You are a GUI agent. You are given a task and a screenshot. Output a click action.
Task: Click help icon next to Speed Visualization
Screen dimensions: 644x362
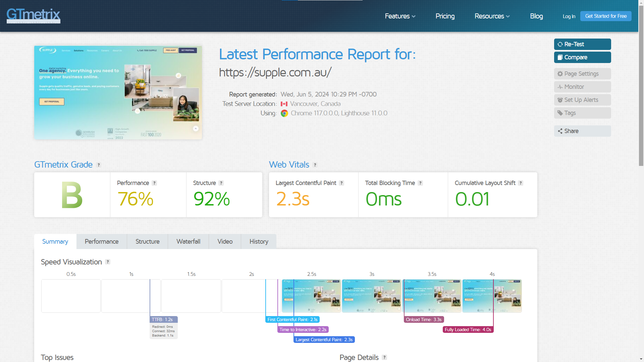click(108, 262)
